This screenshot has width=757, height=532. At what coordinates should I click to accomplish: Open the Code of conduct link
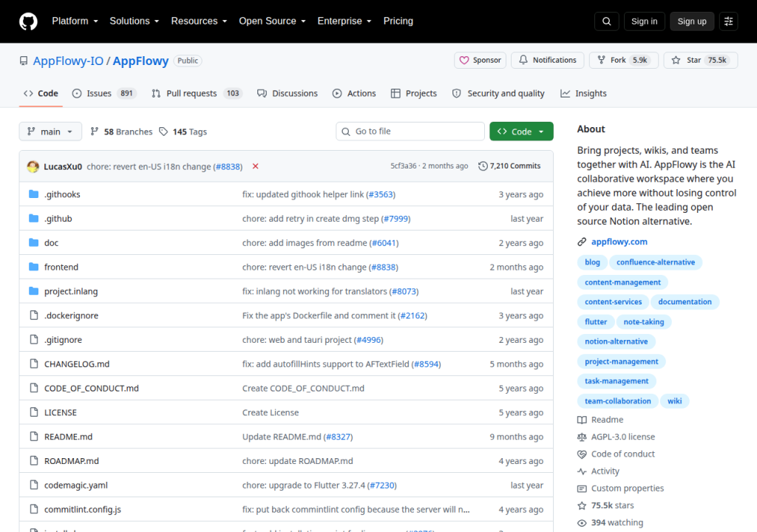(616, 454)
